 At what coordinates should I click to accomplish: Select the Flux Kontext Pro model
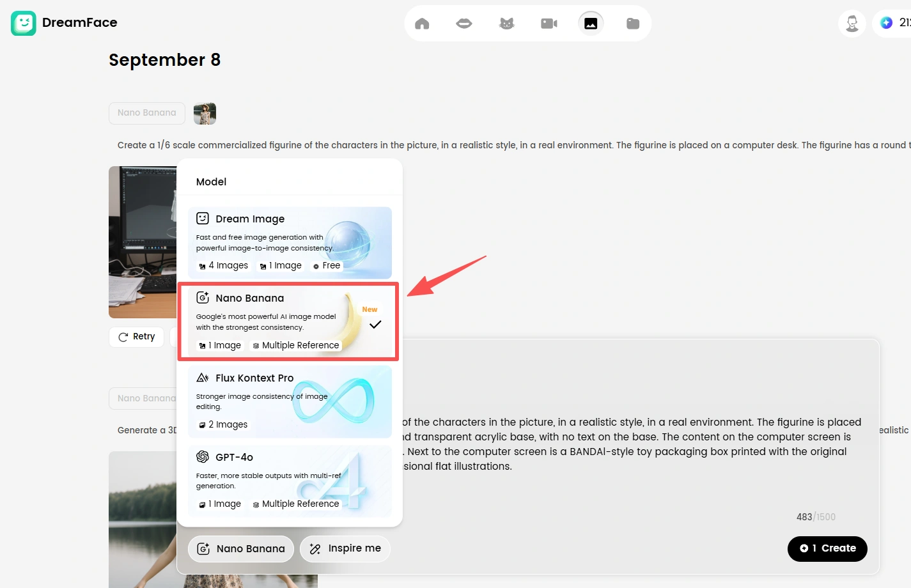290,401
